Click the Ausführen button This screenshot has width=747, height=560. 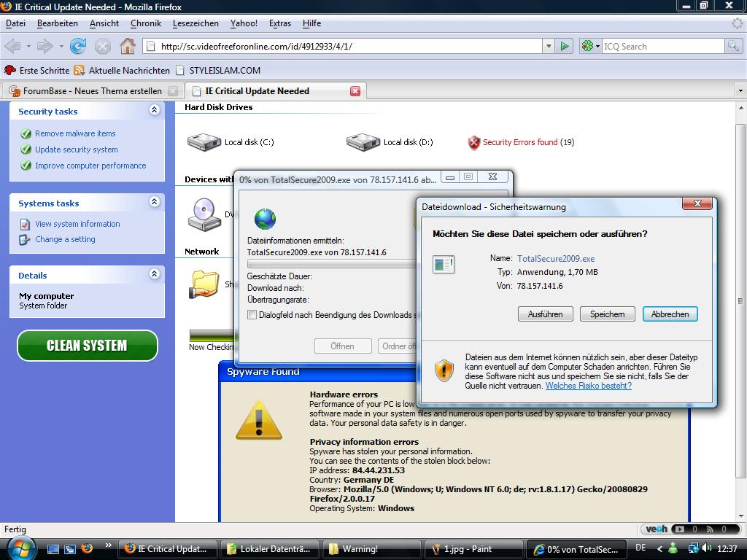pos(546,314)
